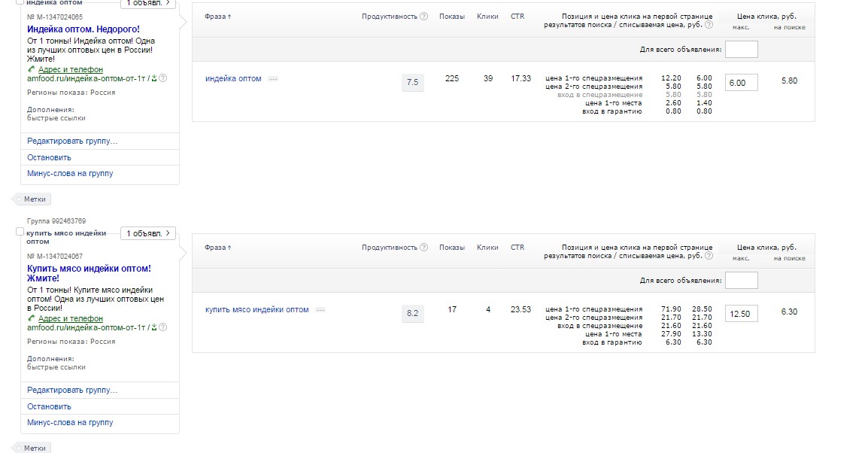Expand the '1 объявл.' button of the first group
Viewport: 868px width, 453px height.
148,3
